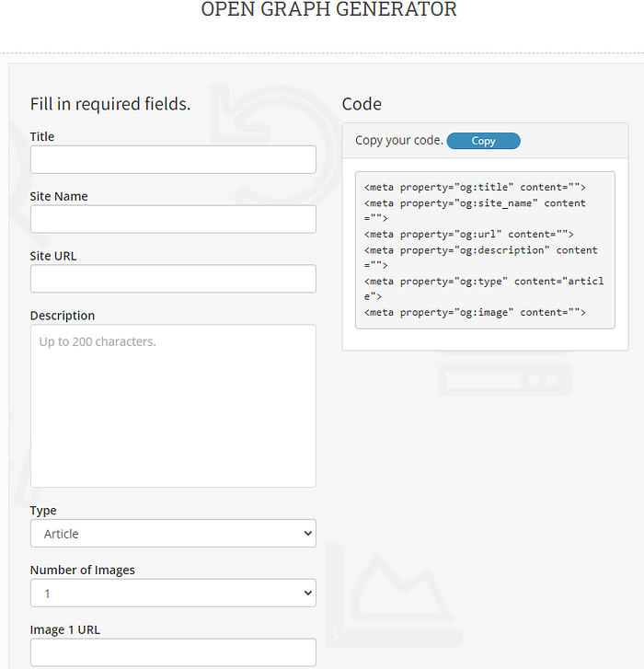
Task: Click the Description field label
Action: tap(63, 316)
